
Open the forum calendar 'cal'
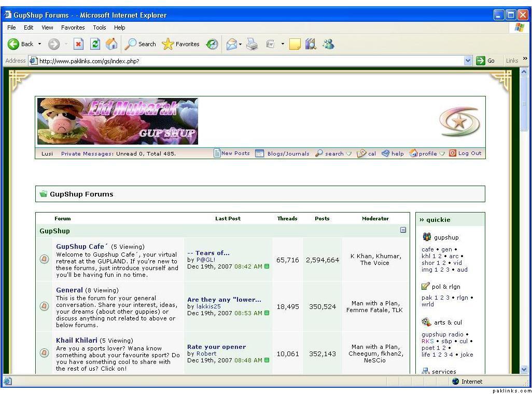[x=367, y=153]
